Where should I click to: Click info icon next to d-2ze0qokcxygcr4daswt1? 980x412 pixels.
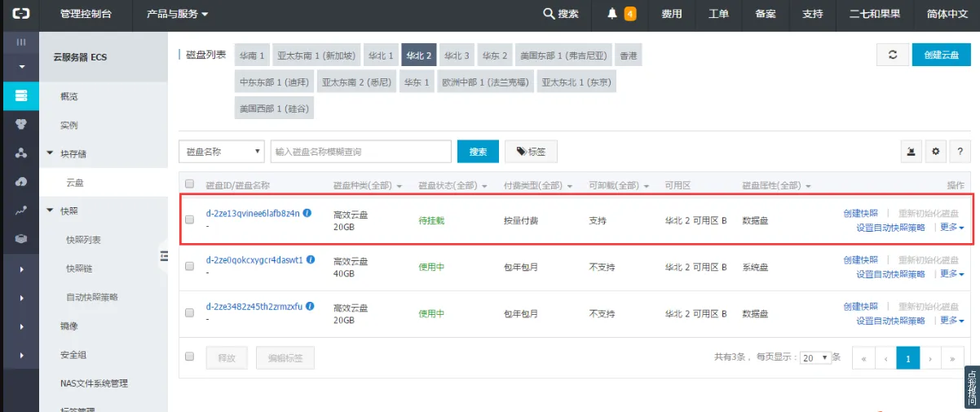coord(310,260)
